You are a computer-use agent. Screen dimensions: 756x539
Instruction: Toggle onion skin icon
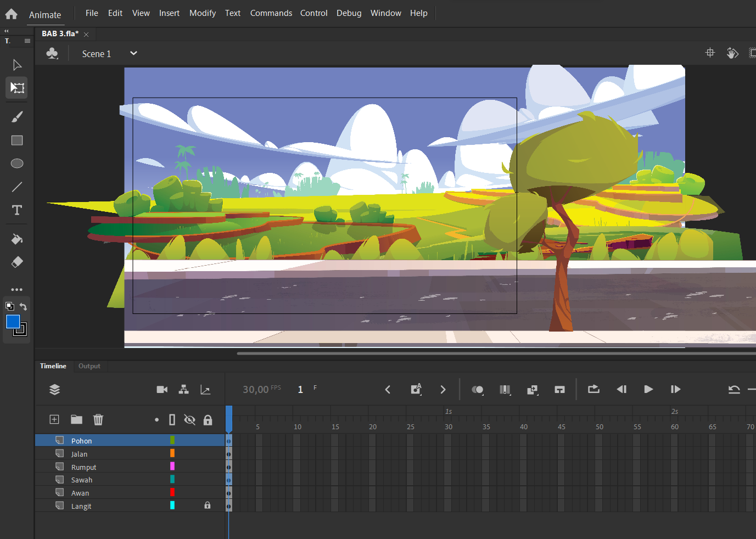478,390
